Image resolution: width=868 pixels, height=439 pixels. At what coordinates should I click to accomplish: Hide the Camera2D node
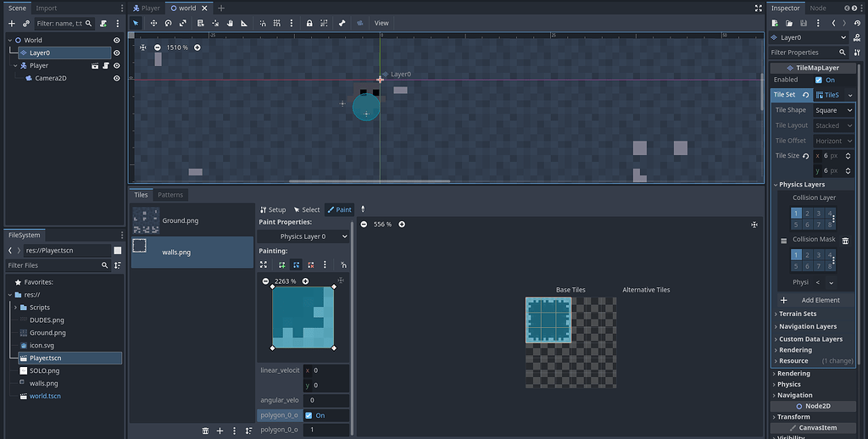coord(117,79)
